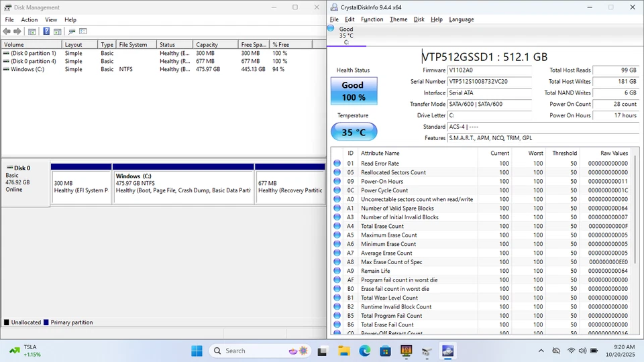This screenshot has height=362, width=644.
Task: Open File menu in CrystalDiskInfo
Action: [x=334, y=19]
